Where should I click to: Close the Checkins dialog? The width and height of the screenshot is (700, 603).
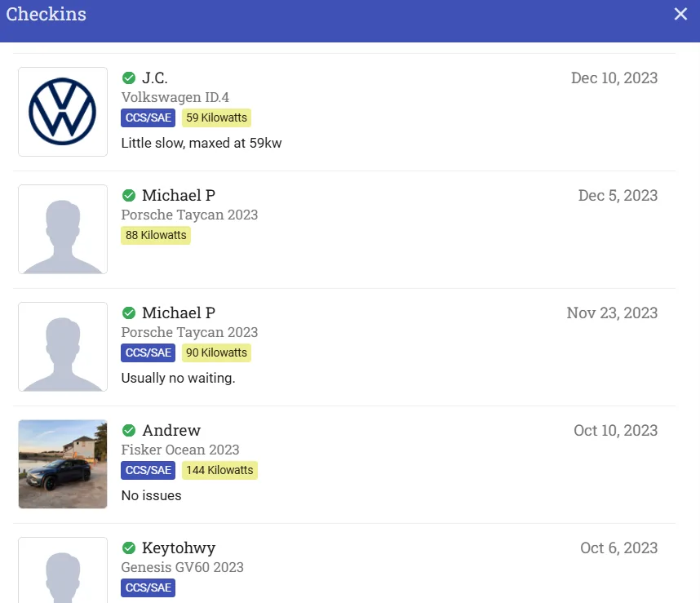click(x=680, y=15)
